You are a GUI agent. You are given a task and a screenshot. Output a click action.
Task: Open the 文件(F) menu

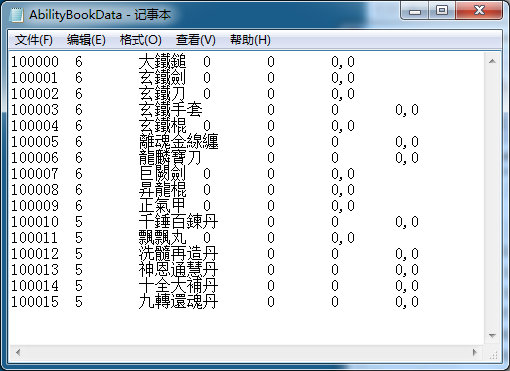click(34, 40)
